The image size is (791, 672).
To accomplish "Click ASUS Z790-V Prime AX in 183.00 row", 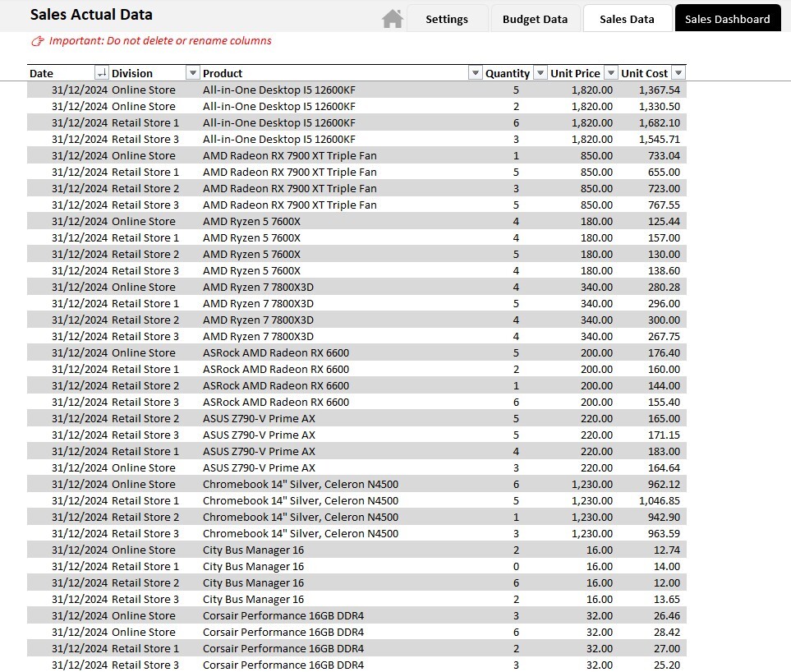I will tap(260, 452).
